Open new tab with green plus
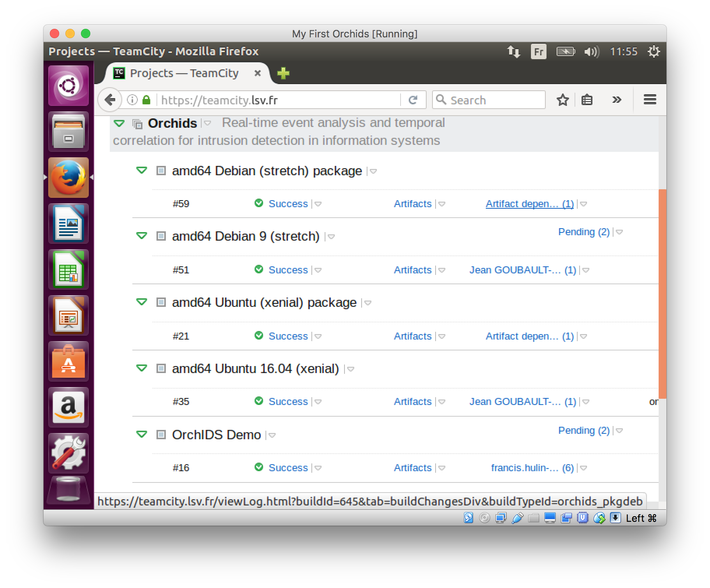This screenshot has height=588, width=710. [x=283, y=73]
